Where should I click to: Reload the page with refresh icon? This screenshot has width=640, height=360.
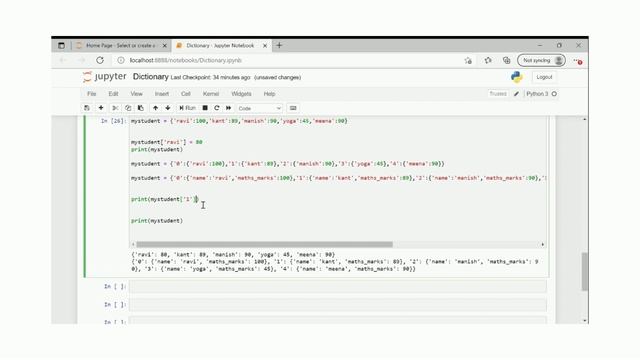click(x=100, y=60)
